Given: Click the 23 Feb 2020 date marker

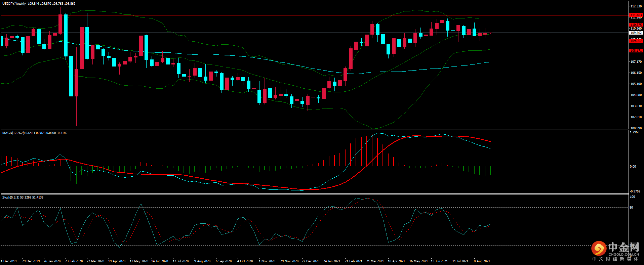Looking at the screenshot, I should coord(74,261).
